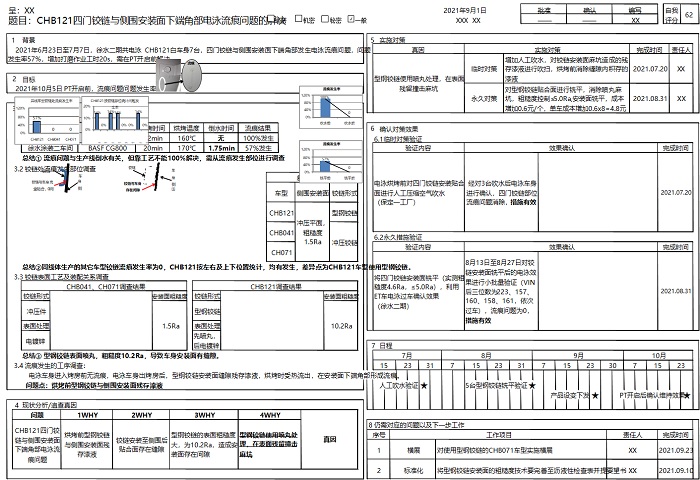
Task: Click the self-score value 62
Action: coord(689,14)
